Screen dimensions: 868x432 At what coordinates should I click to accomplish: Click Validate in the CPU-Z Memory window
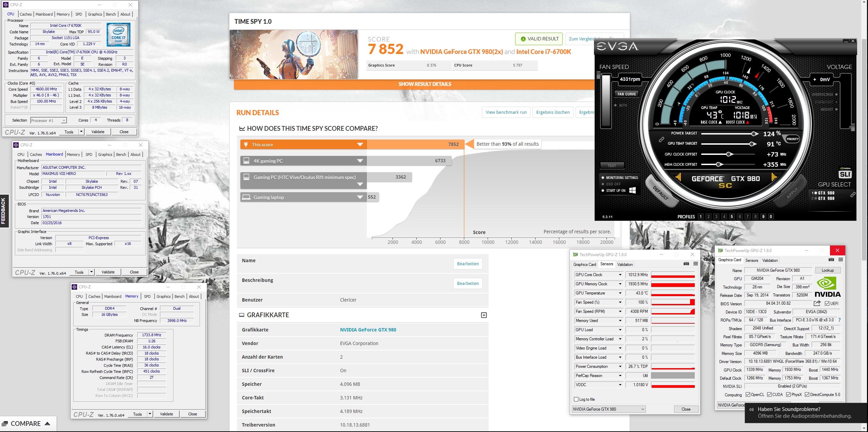pyautogui.click(x=166, y=414)
